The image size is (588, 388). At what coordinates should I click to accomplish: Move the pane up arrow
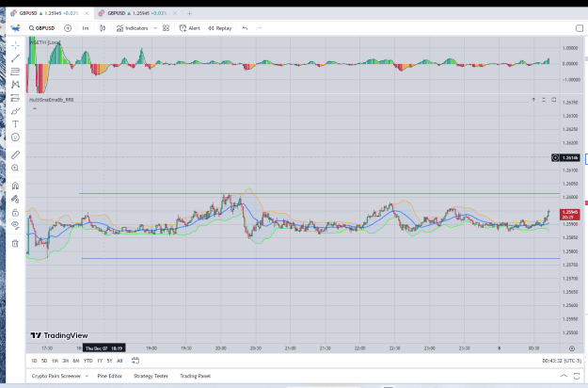pyautogui.click(x=533, y=100)
